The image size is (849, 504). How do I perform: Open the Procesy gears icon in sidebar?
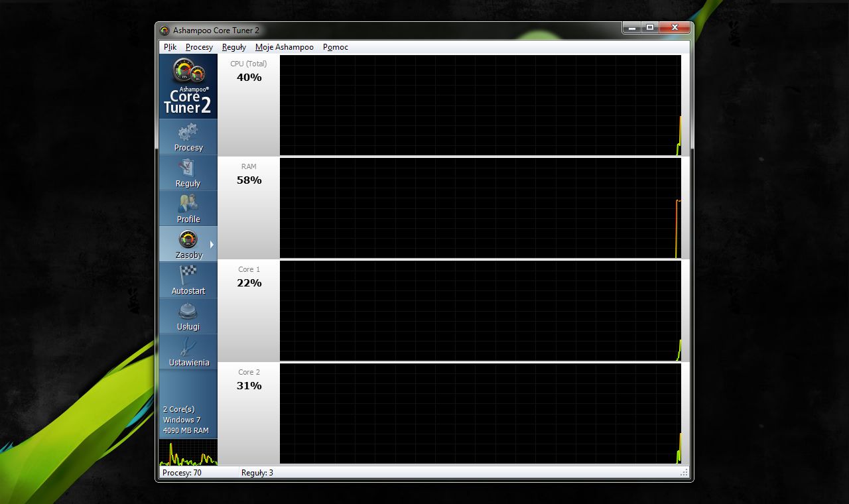point(188,133)
